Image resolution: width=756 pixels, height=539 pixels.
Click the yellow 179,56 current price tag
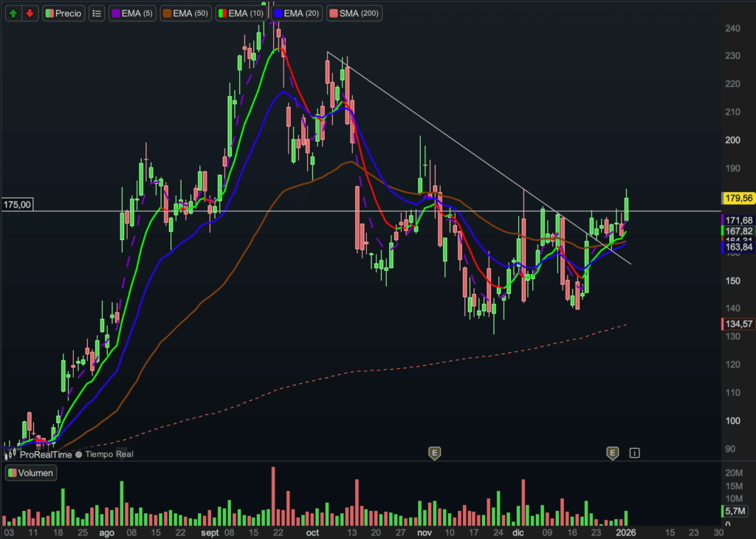tap(738, 198)
